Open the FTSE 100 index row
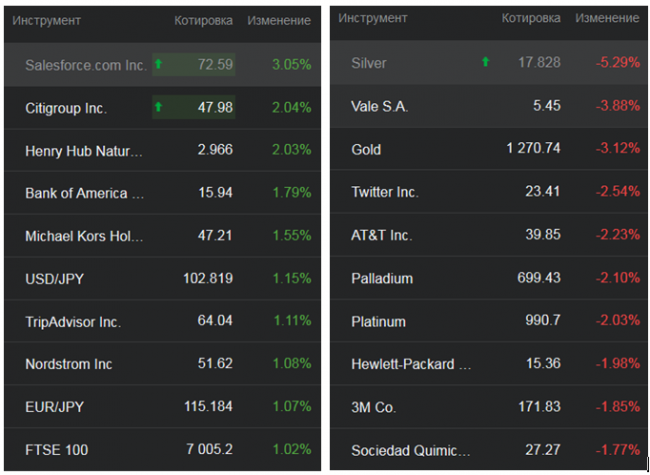The height and width of the screenshot is (475, 650). pyautogui.click(x=57, y=450)
